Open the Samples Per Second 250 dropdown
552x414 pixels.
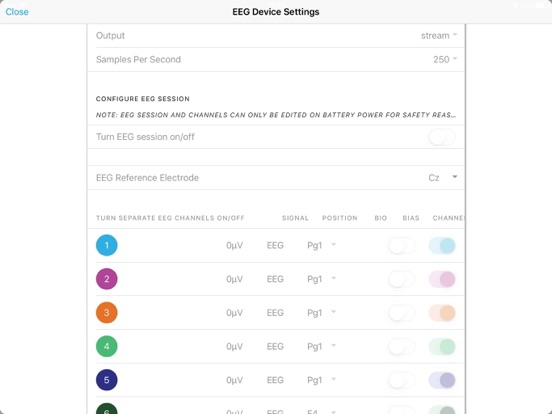click(x=445, y=59)
